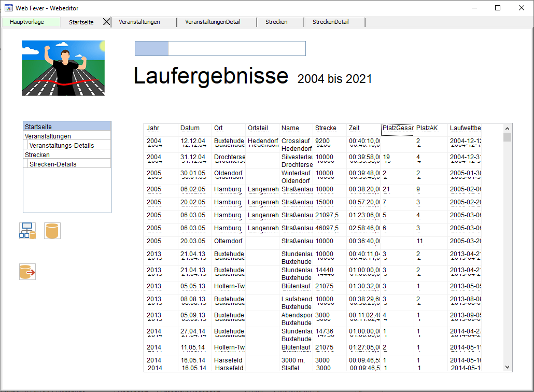Click the Laufergebnisse heading text
Image resolution: width=534 pixels, height=392 pixels.
[211, 76]
